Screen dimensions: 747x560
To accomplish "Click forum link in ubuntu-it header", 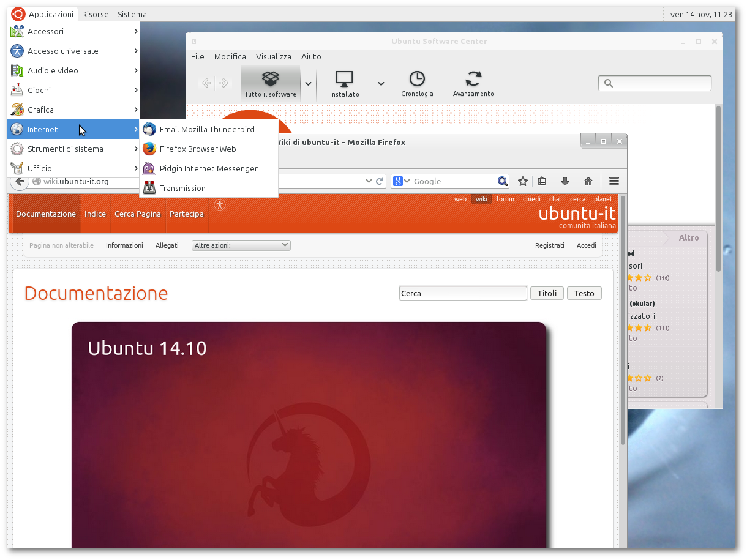I will (x=505, y=199).
